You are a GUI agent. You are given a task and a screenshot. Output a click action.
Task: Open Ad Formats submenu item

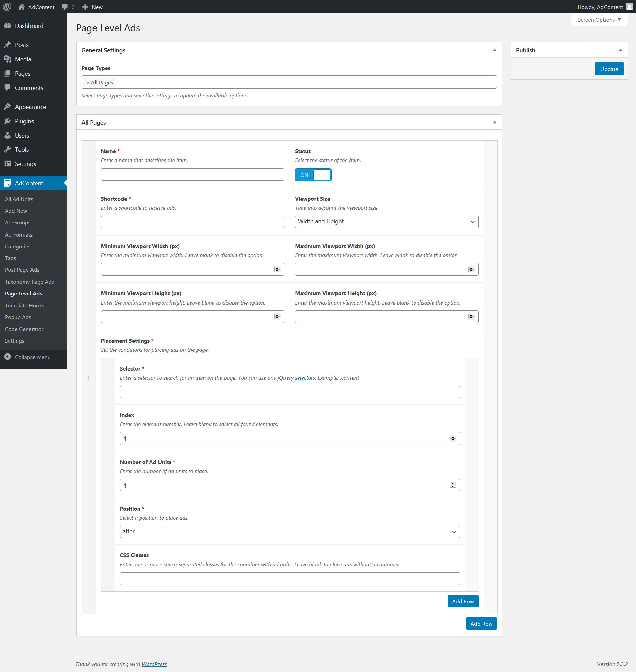[19, 234]
